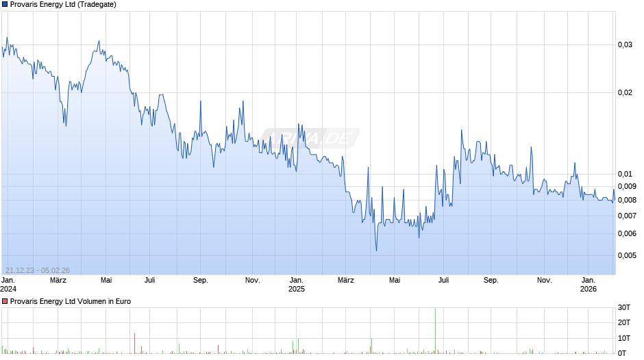Click the date range '21.12.23 - 05.02.26'
Image resolution: width=644 pixels, height=360 pixels.
[x=38, y=270]
